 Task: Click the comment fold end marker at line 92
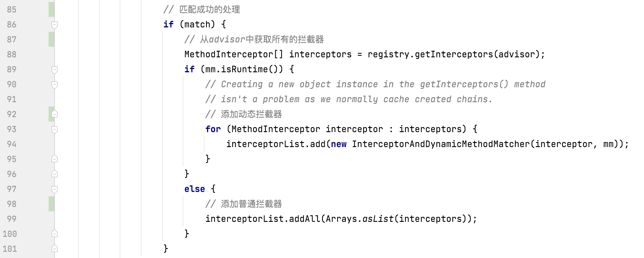[x=55, y=114]
